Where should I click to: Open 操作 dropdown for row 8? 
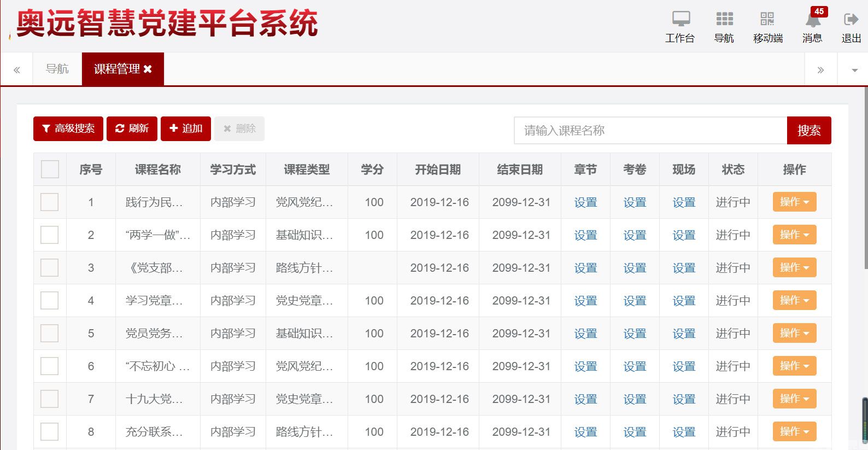tap(794, 431)
